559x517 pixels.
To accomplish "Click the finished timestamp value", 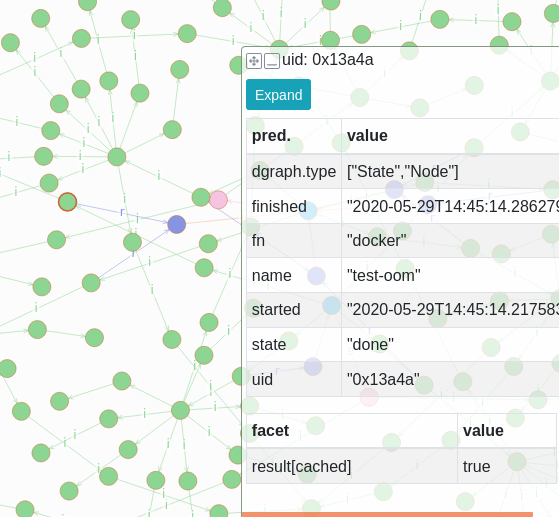I will tap(450, 206).
